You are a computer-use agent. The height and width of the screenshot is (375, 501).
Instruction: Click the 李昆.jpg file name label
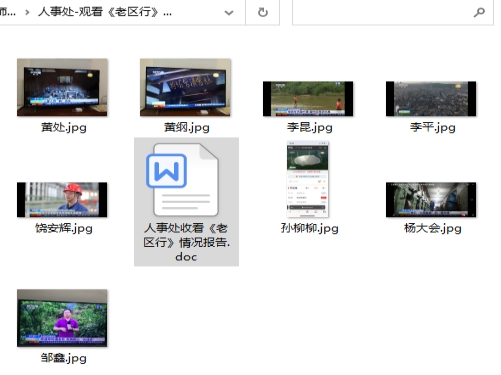310,127
